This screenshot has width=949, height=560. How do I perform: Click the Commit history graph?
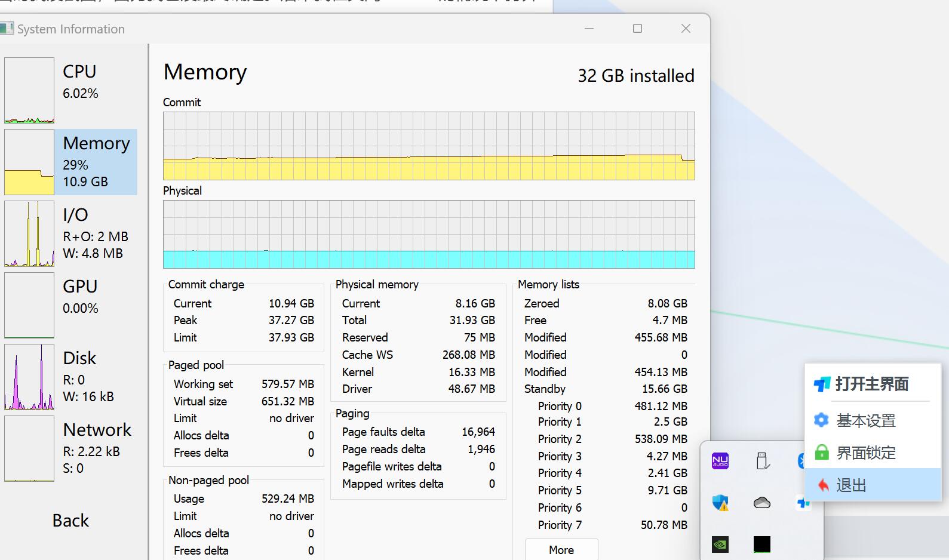(x=429, y=146)
